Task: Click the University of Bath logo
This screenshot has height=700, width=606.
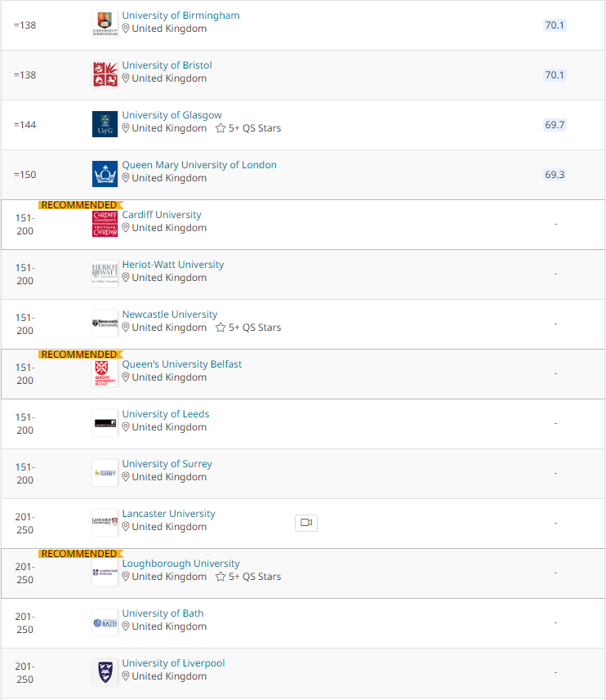Action: pos(105,622)
